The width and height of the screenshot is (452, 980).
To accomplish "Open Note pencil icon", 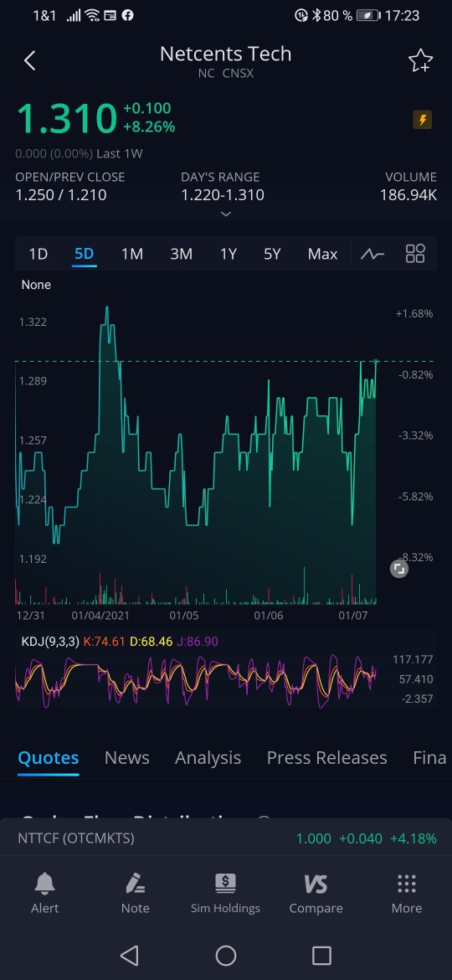I will [135, 894].
